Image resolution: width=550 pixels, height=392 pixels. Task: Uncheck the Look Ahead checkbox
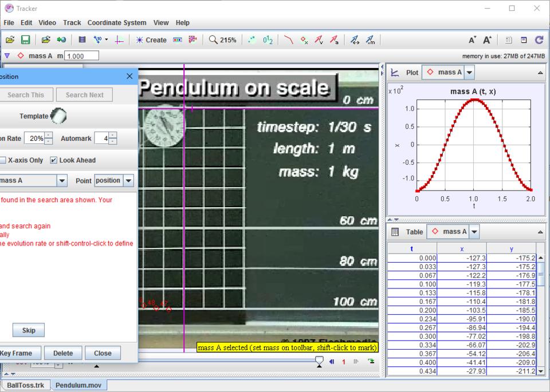pyautogui.click(x=54, y=160)
